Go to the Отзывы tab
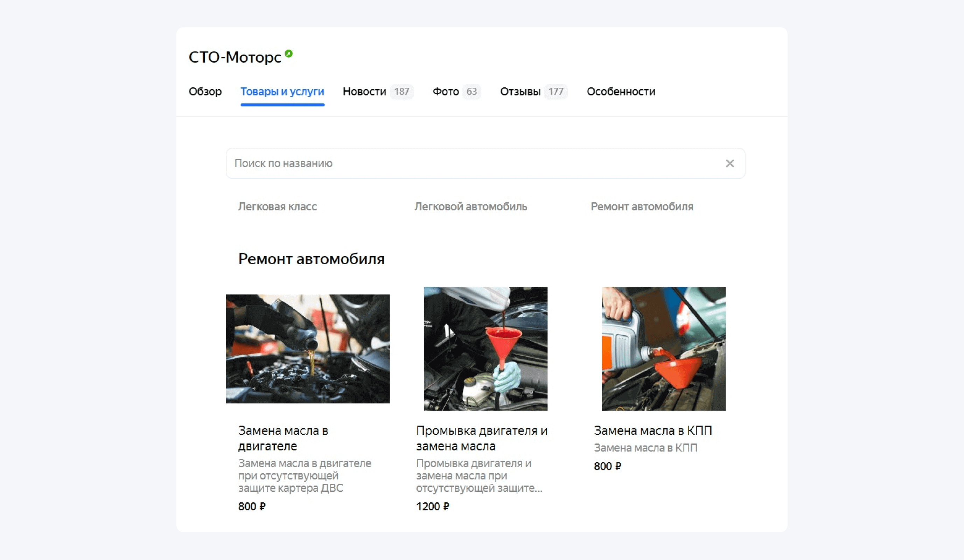The width and height of the screenshot is (964, 560). pyautogui.click(x=520, y=91)
